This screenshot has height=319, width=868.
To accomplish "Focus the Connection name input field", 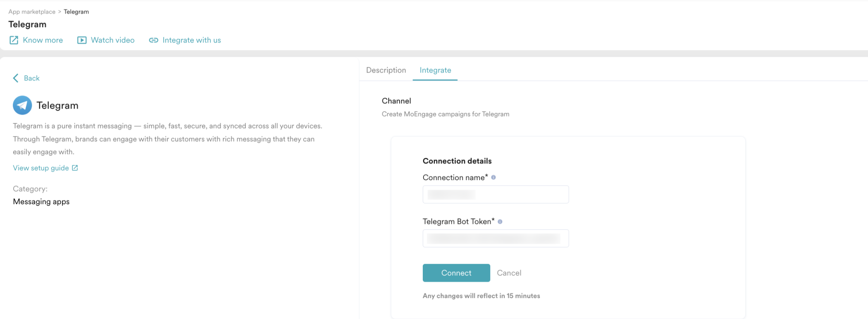I will [496, 194].
